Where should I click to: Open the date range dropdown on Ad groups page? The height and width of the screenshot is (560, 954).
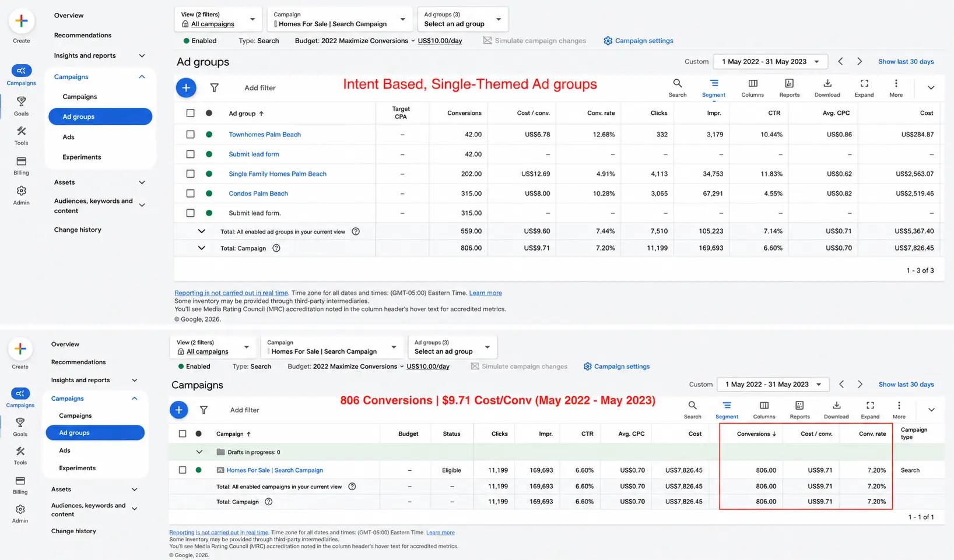tap(770, 61)
